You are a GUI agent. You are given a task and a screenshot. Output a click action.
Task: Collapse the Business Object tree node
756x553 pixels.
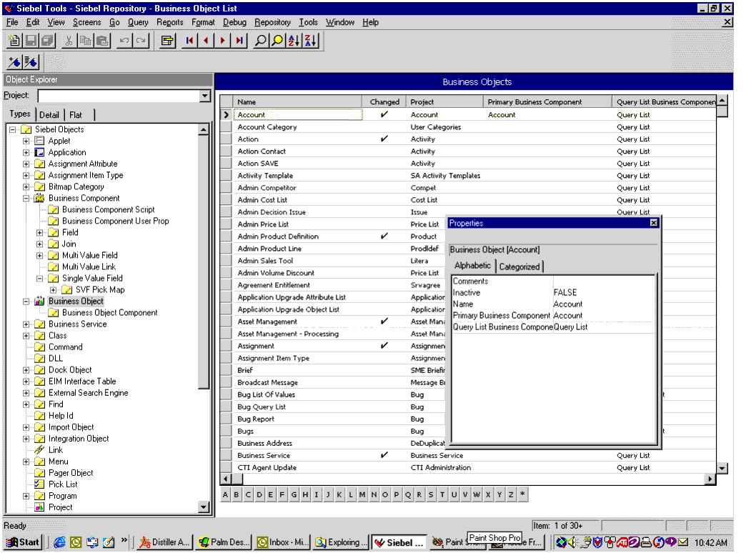pyautogui.click(x=26, y=302)
